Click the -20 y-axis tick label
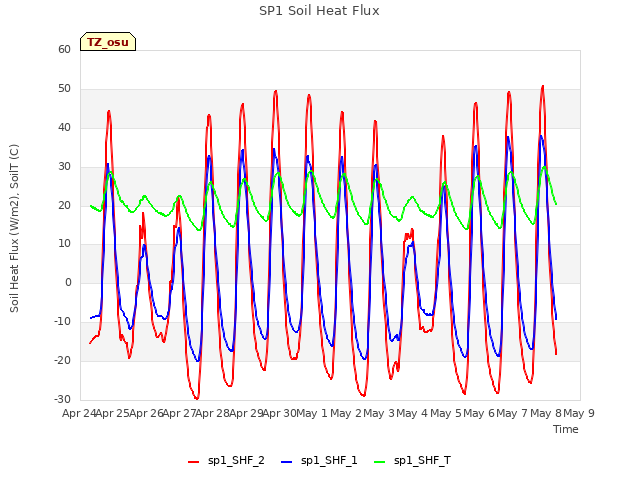Image resolution: width=640 pixels, height=480 pixels. tap(62, 360)
